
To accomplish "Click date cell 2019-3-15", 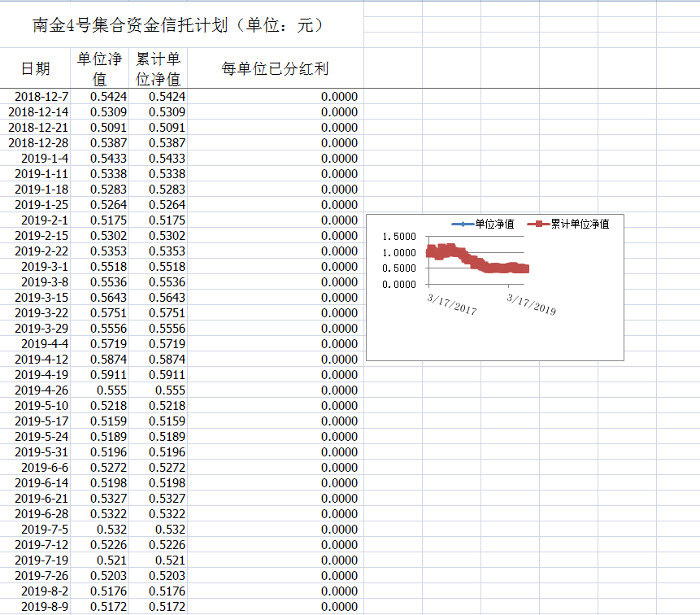I will [x=35, y=298].
